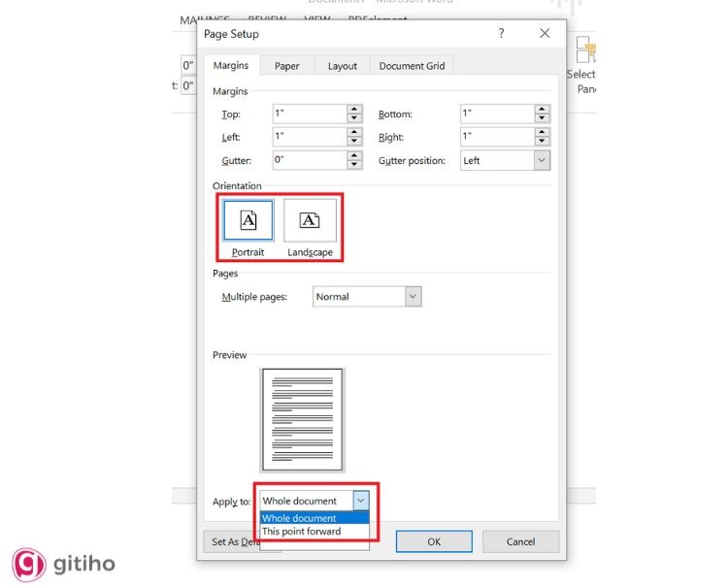The width and height of the screenshot is (728, 586).
Task: Click into the Left margin field
Action: pyautogui.click(x=310, y=137)
